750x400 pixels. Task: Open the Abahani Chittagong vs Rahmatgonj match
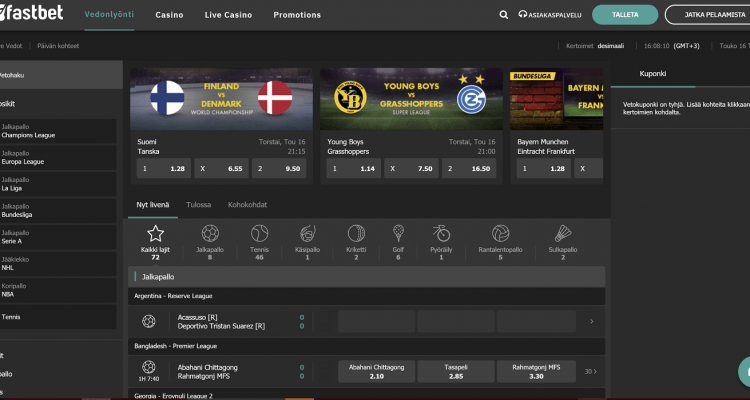(208, 372)
